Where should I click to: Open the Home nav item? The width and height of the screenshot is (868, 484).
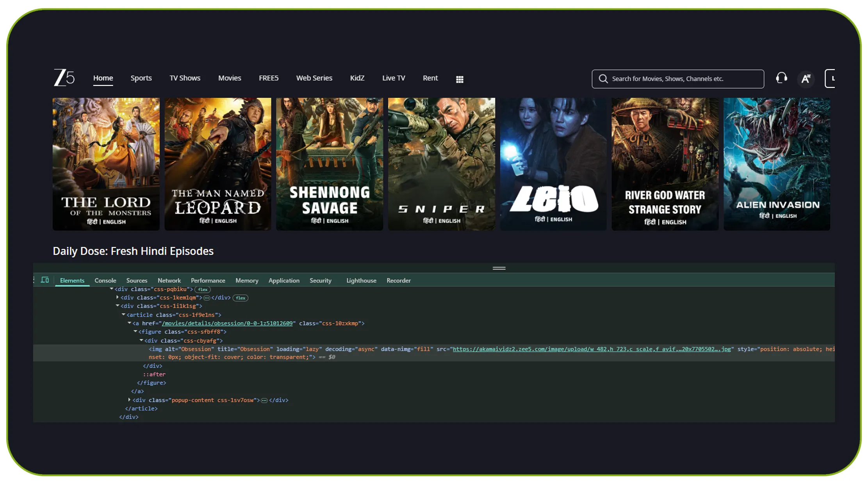[x=103, y=78]
